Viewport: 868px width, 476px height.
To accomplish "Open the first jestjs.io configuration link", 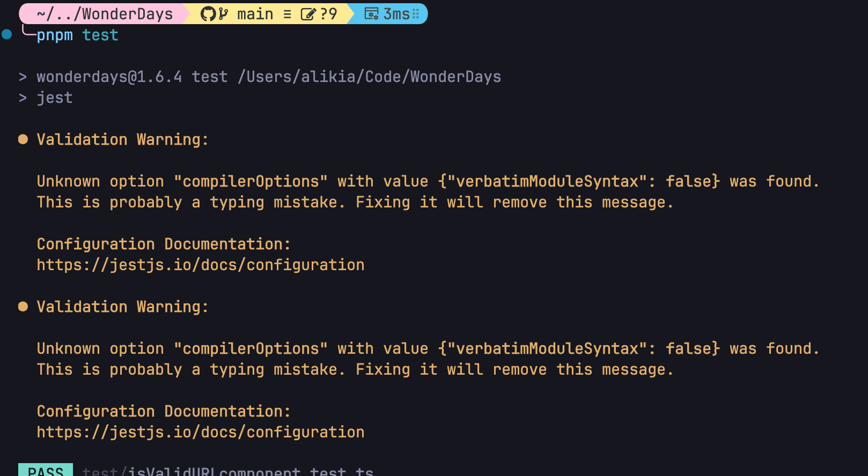I will point(200,265).
